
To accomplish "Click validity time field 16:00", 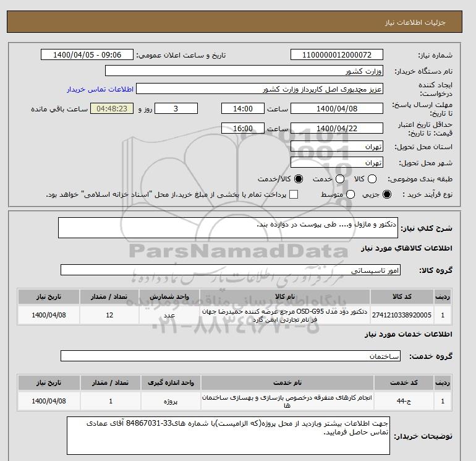I will pyautogui.click(x=243, y=128).
